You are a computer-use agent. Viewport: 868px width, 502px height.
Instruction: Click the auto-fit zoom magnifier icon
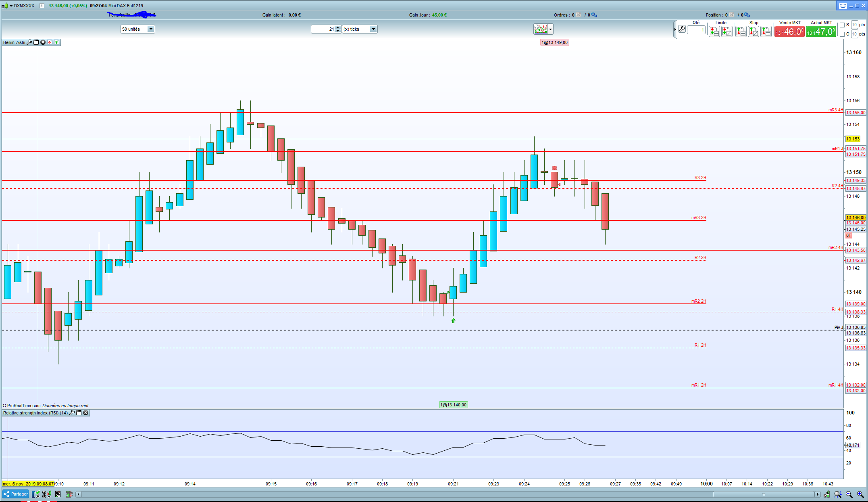(838, 494)
